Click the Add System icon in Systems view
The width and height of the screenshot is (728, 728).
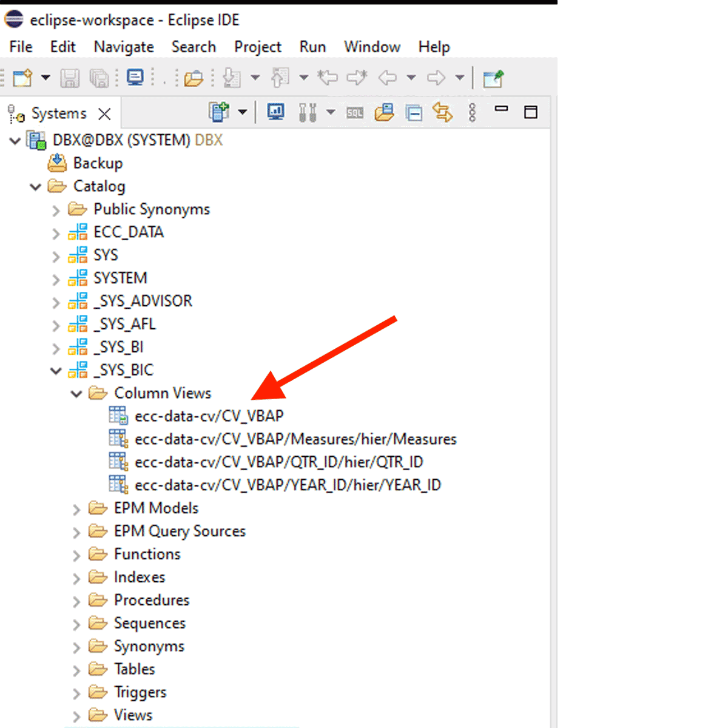[219, 112]
